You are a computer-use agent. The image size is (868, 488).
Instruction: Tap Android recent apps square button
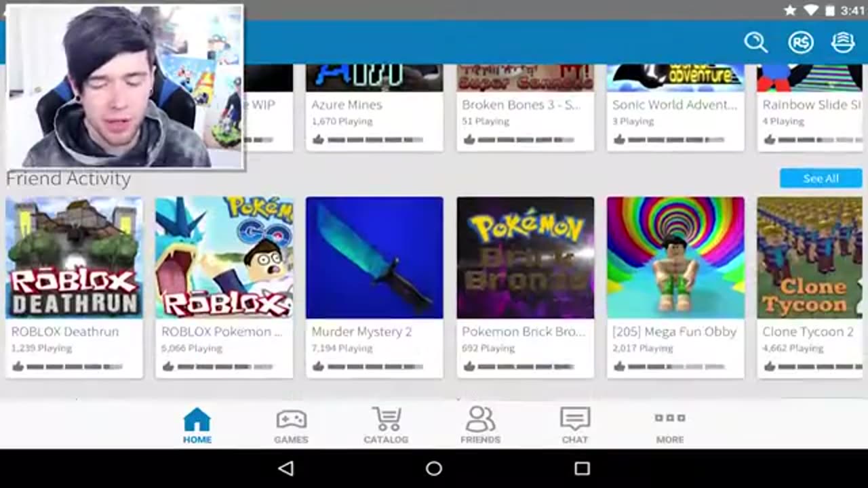click(582, 468)
